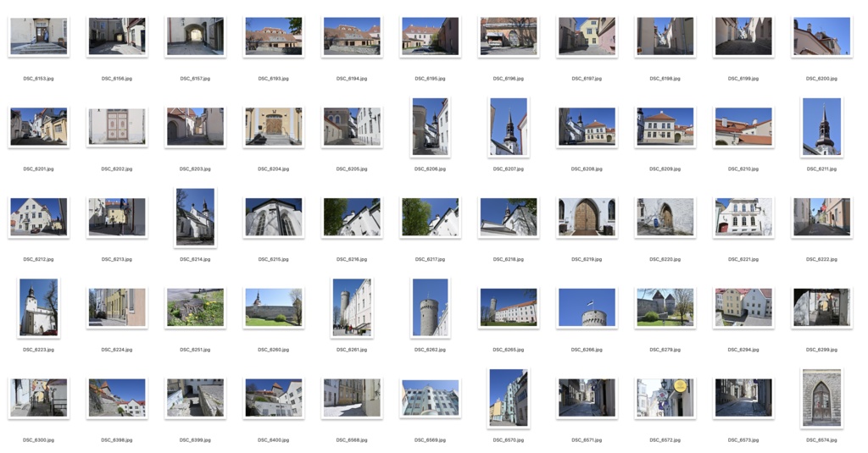Choose the DSC_6215.jpg gothic windows thumbnail
The width and height of the screenshot is (868, 453).
pos(274,218)
